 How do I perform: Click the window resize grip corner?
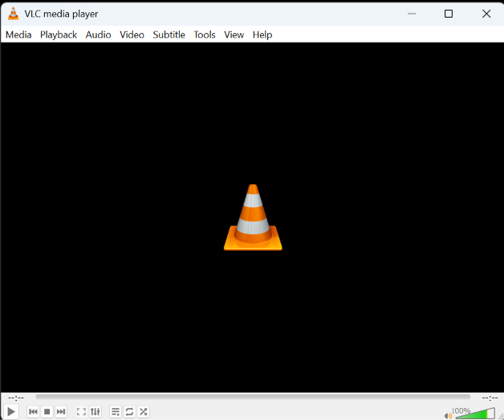coord(501,417)
